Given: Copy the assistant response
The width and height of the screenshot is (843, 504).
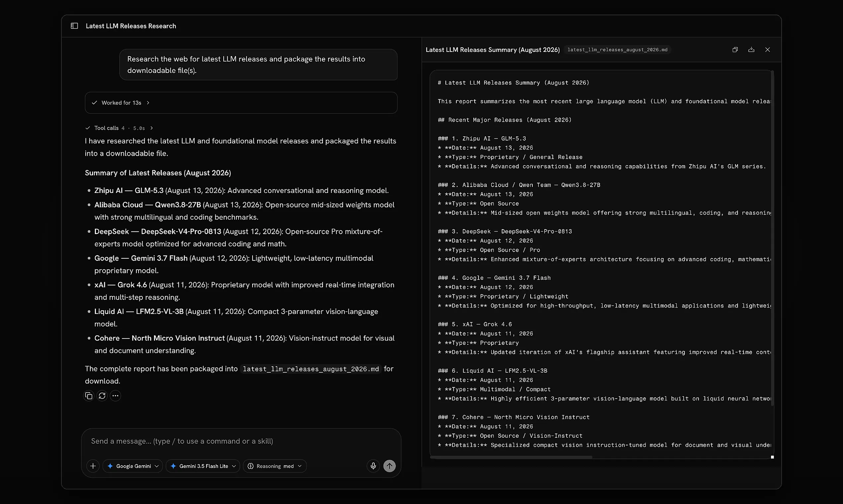Looking at the screenshot, I should [x=89, y=396].
